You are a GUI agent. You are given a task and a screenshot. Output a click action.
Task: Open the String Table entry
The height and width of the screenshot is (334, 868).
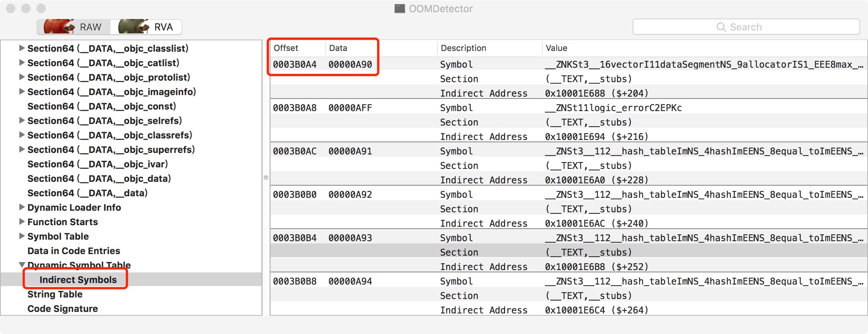(55, 294)
